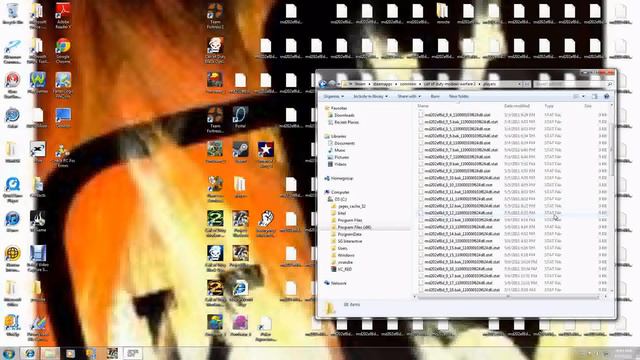Screen dimensions: 640x360
Task: Select the star flag desktop shortcut
Action: tap(266, 154)
